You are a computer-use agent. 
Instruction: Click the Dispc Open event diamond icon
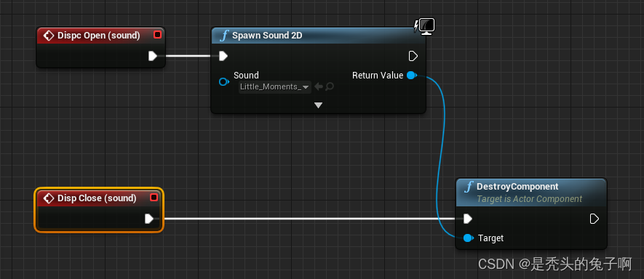[49, 36]
